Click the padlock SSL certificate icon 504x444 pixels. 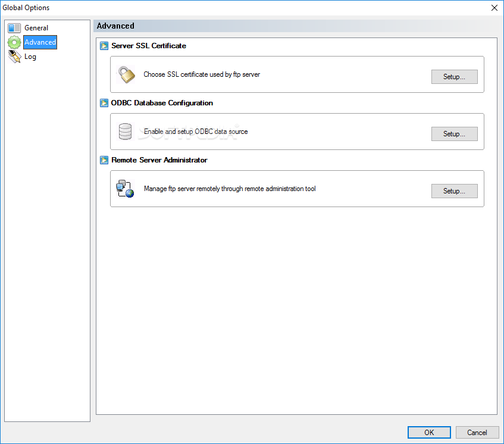pyautogui.click(x=127, y=74)
